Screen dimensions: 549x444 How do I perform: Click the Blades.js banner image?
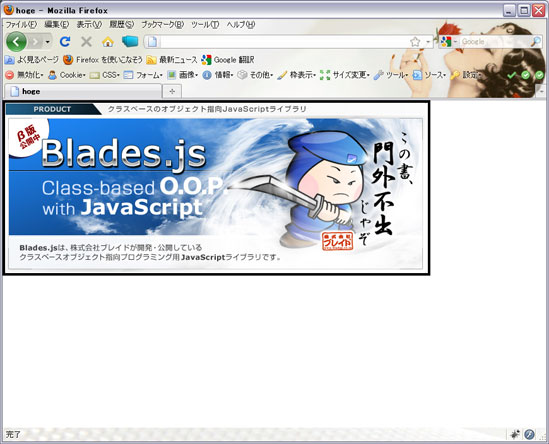coord(216,187)
